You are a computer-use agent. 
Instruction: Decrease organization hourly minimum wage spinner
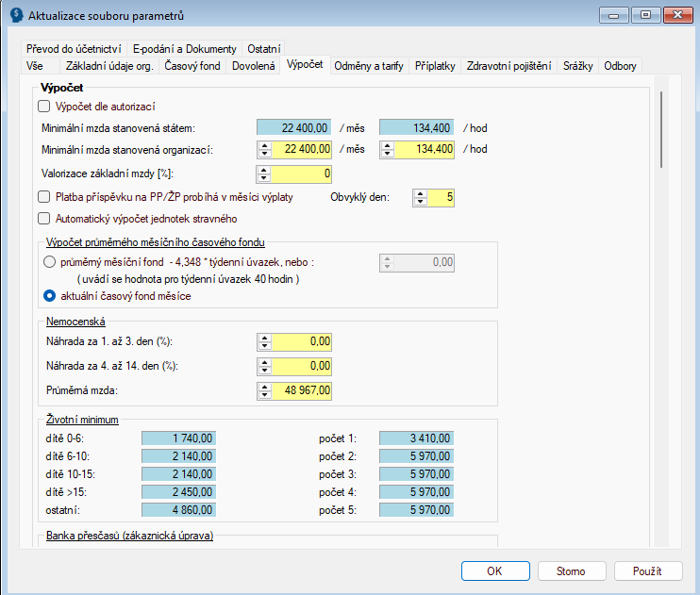pyautogui.click(x=388, y=153)
